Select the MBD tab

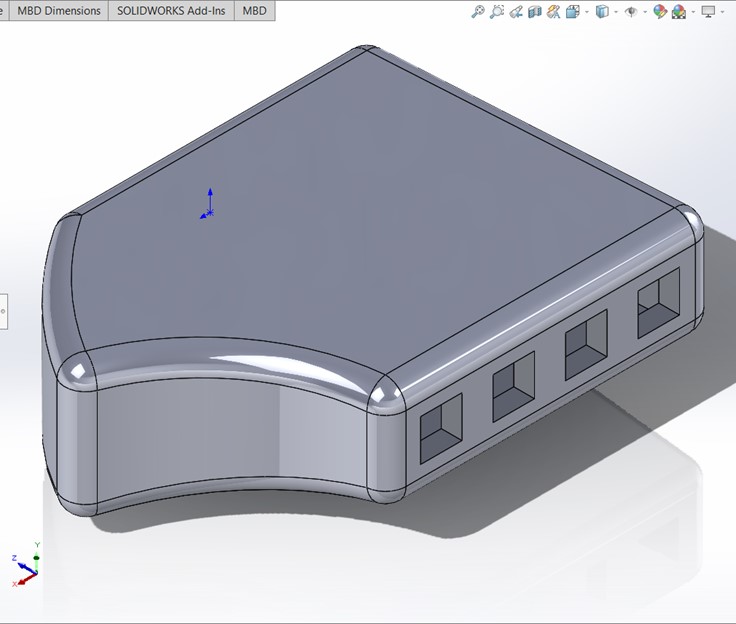[254, 11]
